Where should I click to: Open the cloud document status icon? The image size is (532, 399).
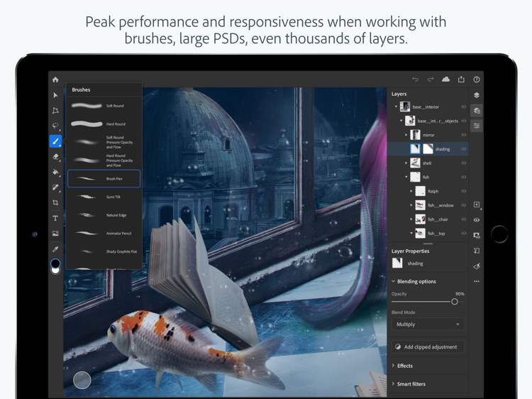[x=446, y=79]
